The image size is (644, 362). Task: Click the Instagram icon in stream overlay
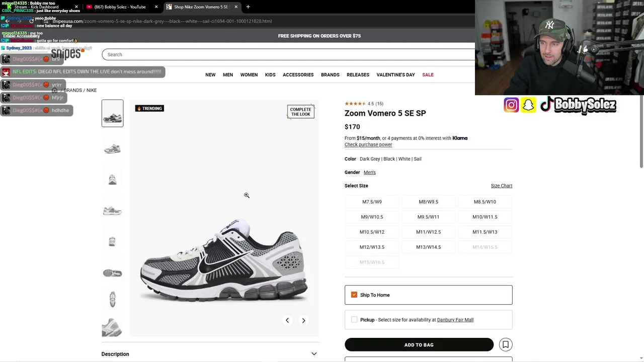[511, 105]
